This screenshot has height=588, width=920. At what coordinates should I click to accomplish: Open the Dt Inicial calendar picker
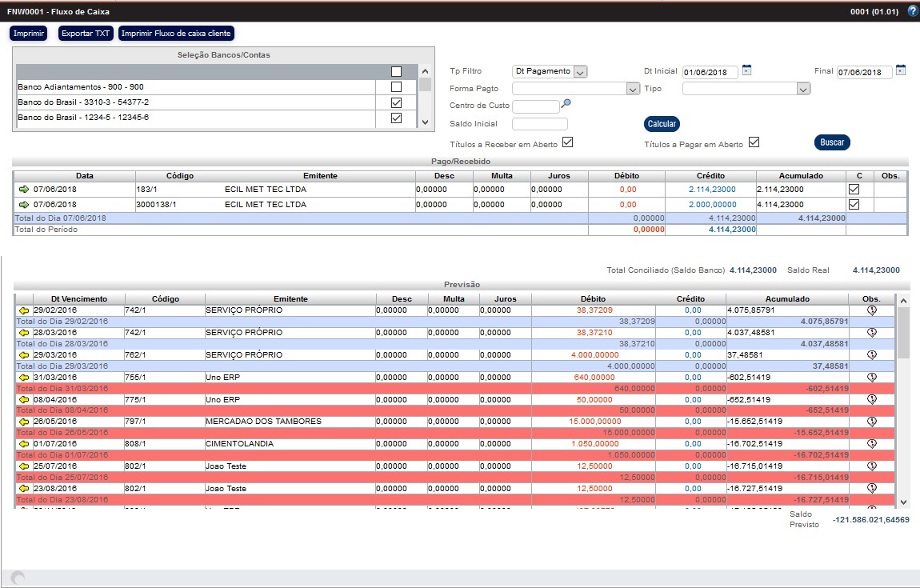coord(746,70)
